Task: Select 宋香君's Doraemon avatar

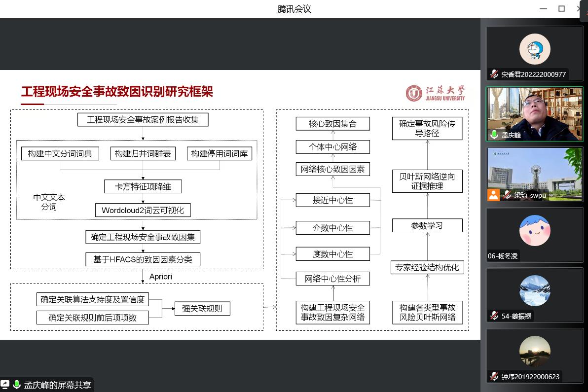Action: tap(535, 49)
